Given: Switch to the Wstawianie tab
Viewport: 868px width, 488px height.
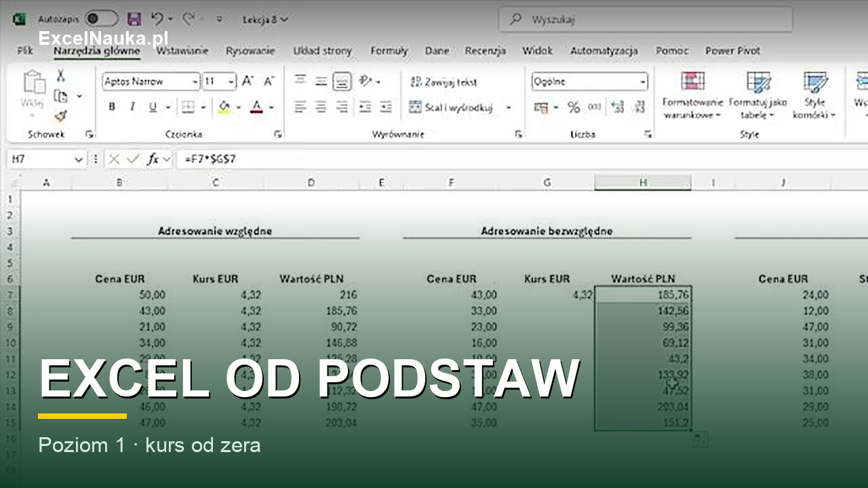Looking at the screenshot, I should pos(182,51).
